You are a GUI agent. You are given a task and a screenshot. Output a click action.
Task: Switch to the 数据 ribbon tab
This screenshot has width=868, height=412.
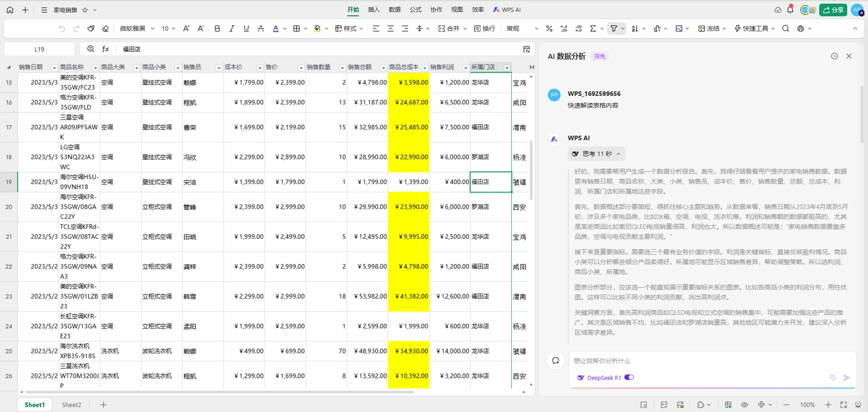(x=393, y=9)
